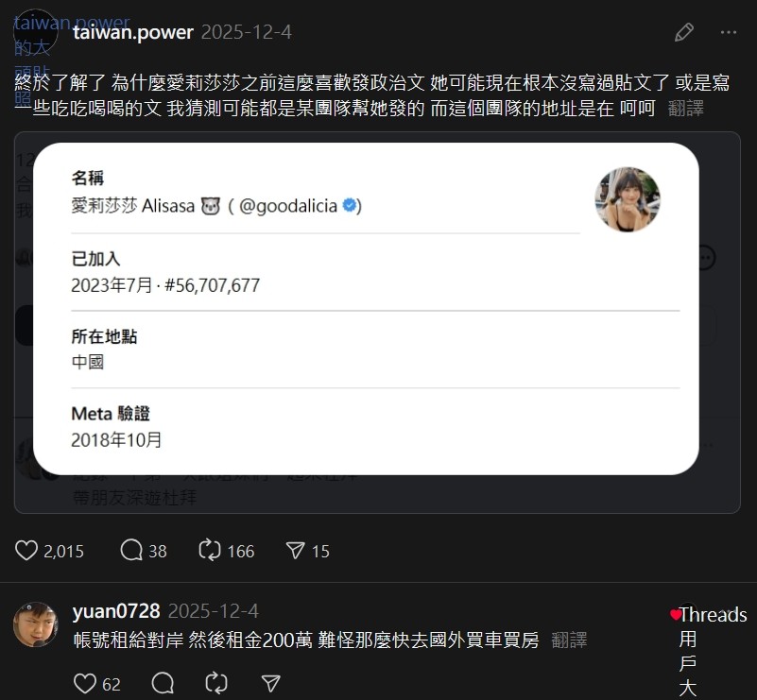Like the taiwan.power post with 2,015 likes
The width and height of the screenshot is (757, 700).
[26, 551]
